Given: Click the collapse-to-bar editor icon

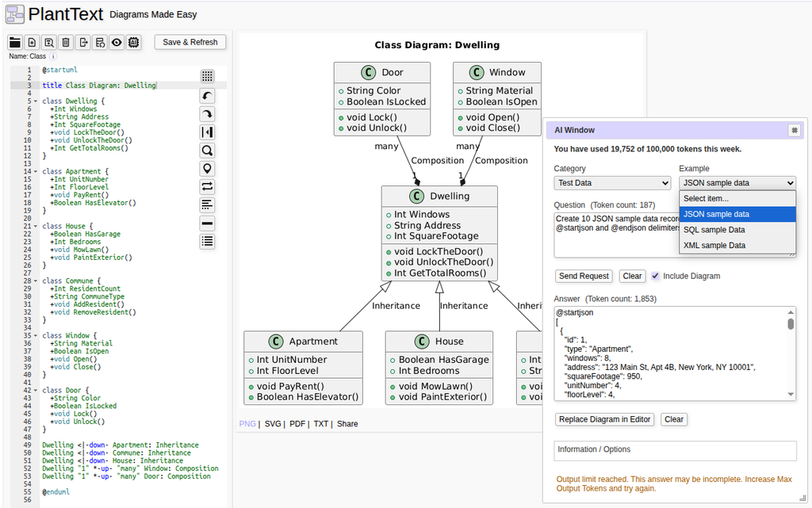Looking at the screenshot, I should pyautogui.click(x=207, y=132).
